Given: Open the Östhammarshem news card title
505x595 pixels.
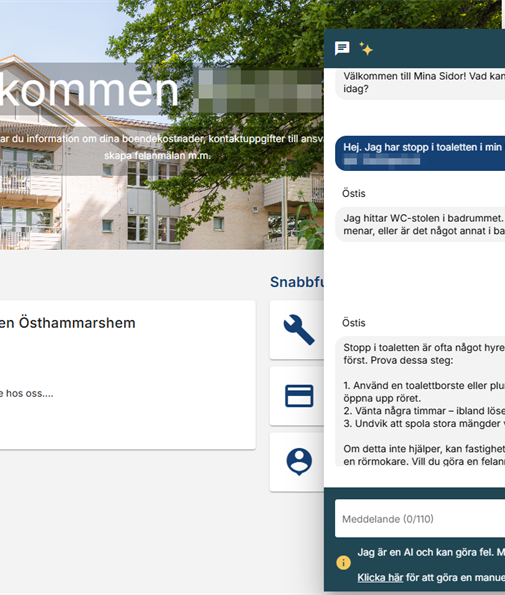Looking at the screenshot, I should point(68,323).
